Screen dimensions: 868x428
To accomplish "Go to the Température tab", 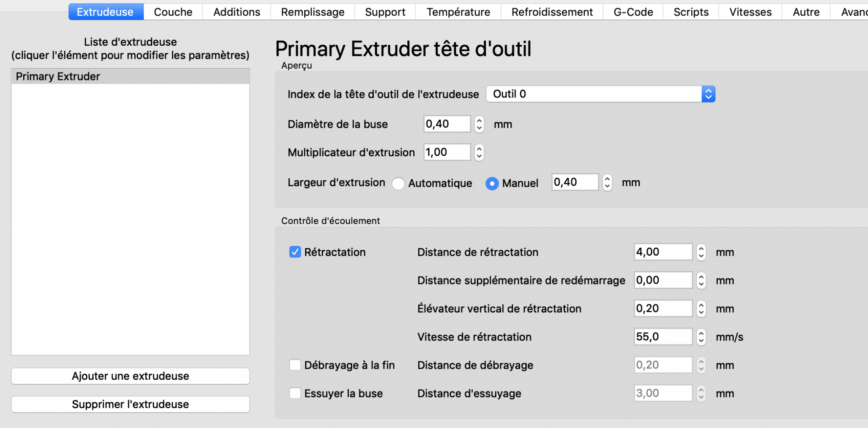I will click(x=458, y=12).
